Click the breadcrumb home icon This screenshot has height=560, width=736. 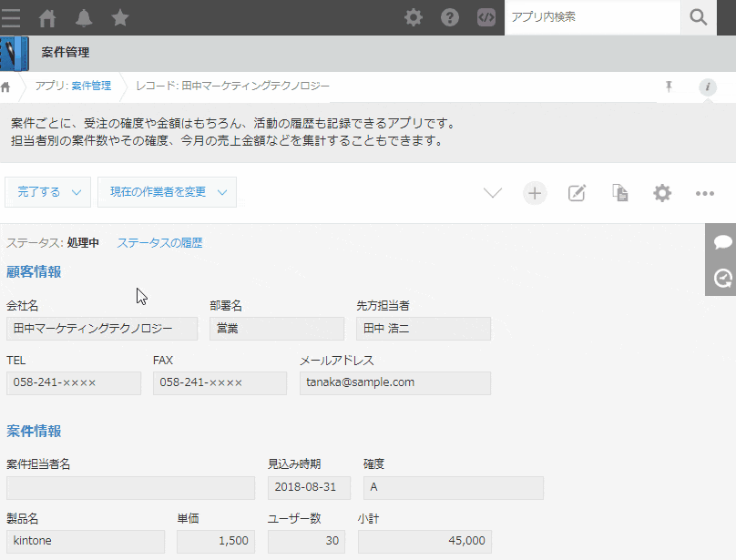5,87
